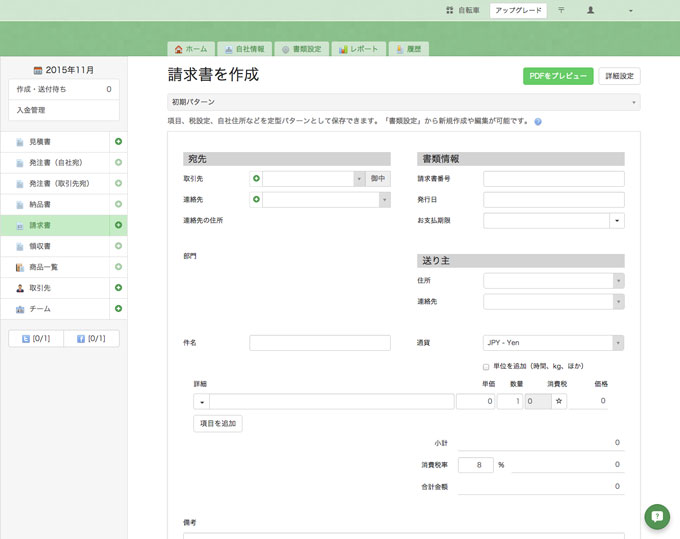Click 項目を追加 to add a line
The image size is (680, 539).
[x=218, y=423]
